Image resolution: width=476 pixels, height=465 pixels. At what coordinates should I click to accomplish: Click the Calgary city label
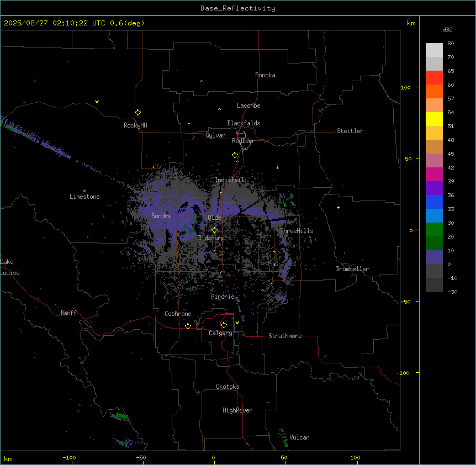[220, 333]
